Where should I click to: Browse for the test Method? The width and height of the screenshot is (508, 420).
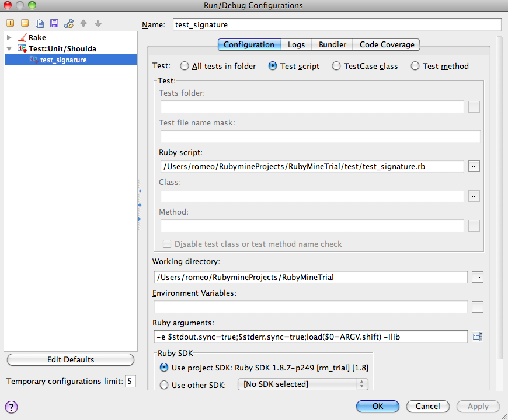(x=474, y=226)
